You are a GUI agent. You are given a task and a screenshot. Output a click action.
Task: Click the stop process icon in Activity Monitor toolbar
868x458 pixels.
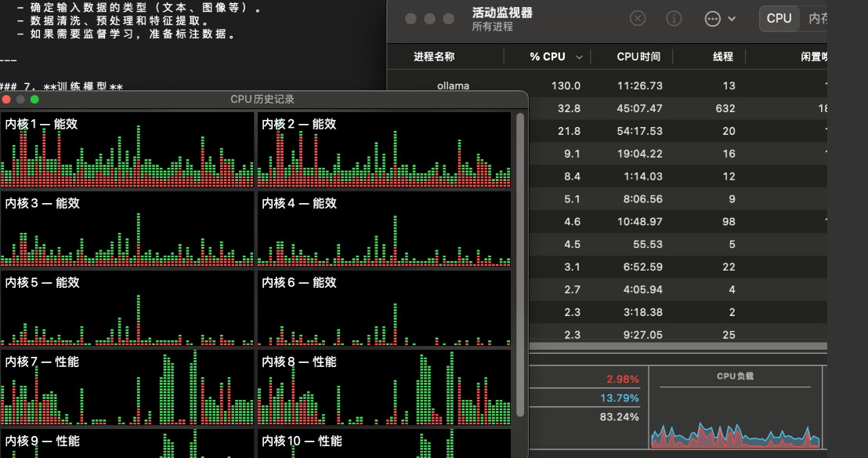click(638, 18)
